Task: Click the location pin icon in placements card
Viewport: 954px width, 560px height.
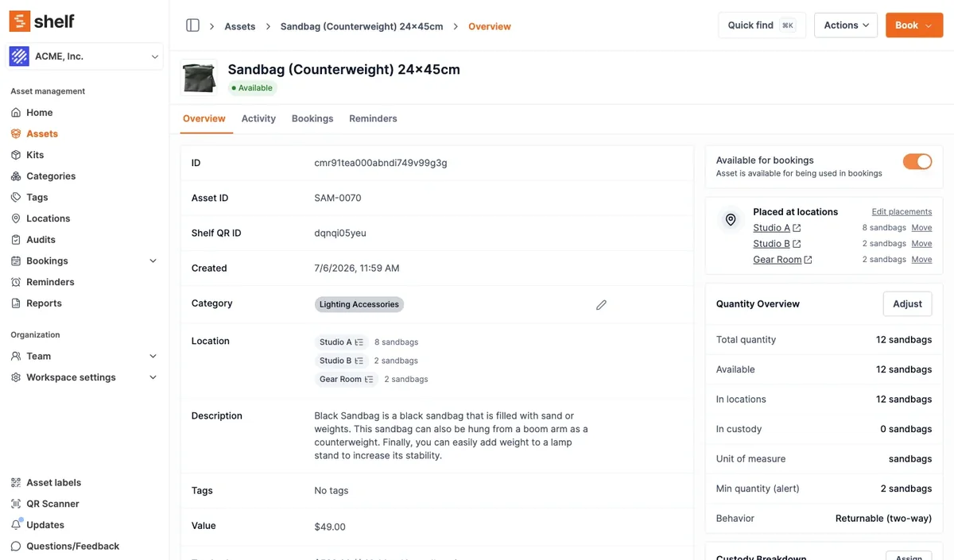Action: pyautogui.click(x=731, y=220)
